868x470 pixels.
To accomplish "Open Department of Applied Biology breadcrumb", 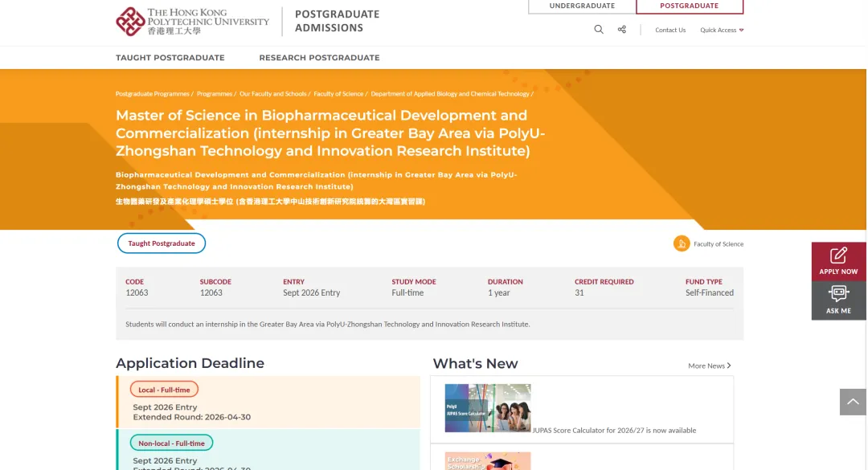I will [x=450, y=94].
